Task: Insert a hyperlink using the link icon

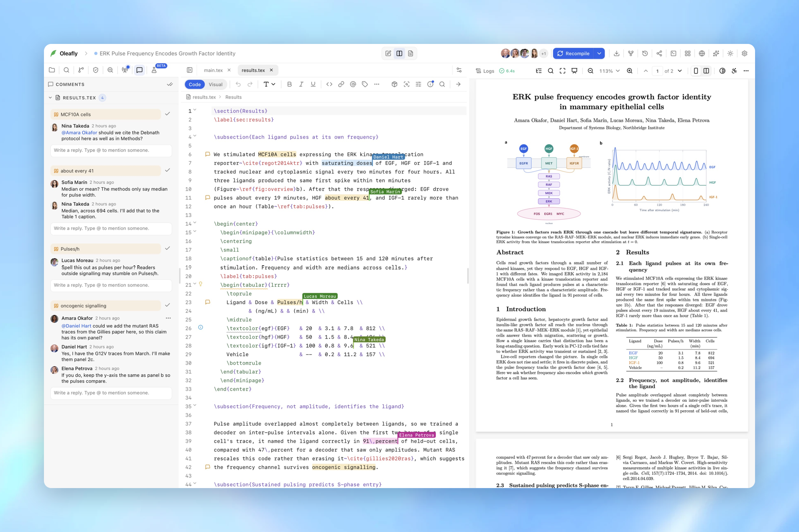Action: [x=341, y=84]
